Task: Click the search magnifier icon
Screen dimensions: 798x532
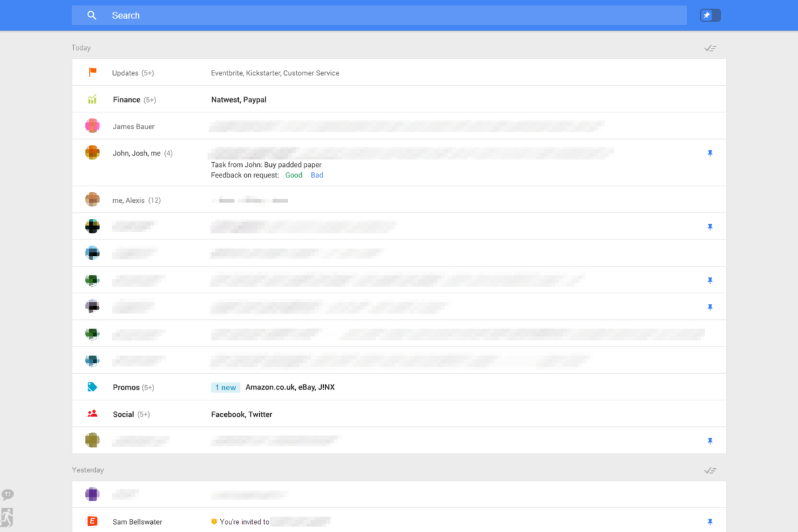Action: pyautogui.click(x=92, y=15)
